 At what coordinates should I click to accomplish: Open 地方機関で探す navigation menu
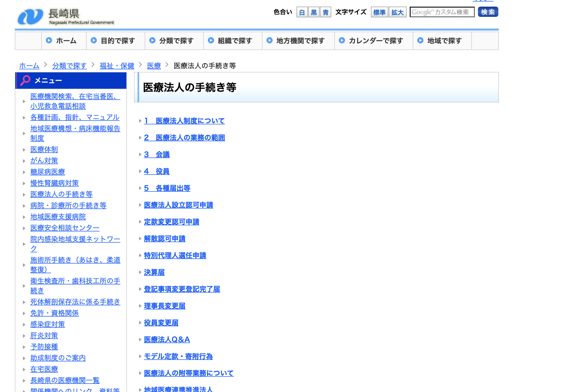pyautogui.click(x=300, y=41)
